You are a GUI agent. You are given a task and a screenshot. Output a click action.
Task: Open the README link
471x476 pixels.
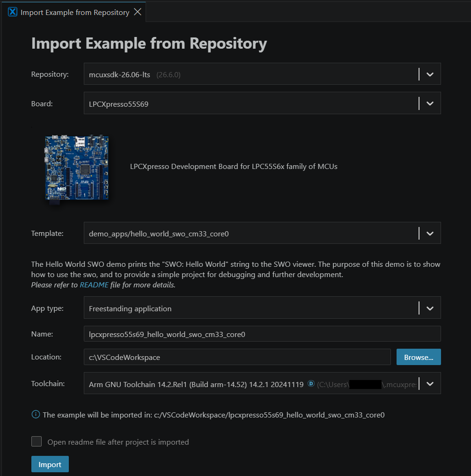click(94, 285)
